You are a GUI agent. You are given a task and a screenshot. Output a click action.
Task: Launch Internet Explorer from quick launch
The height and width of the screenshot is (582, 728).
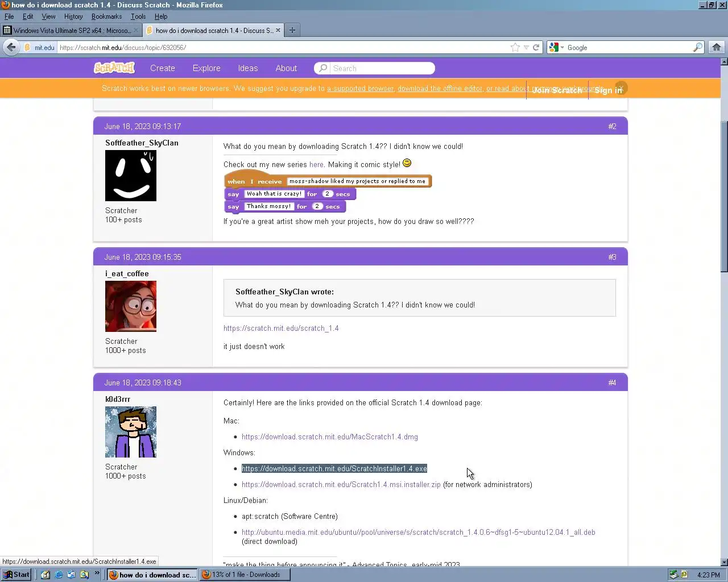(x=59, y=575)
